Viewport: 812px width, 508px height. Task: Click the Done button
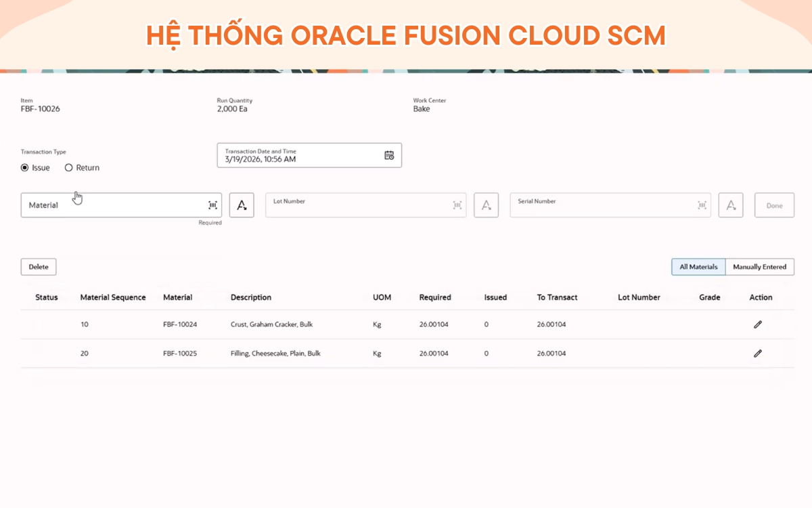click(x=774, y=205)
